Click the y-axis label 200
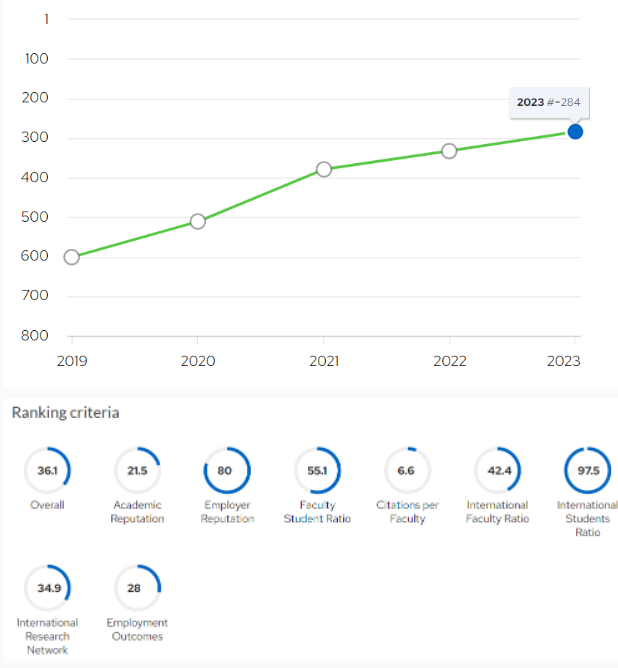Screen dimensions: 618x668 coord(35,98)
